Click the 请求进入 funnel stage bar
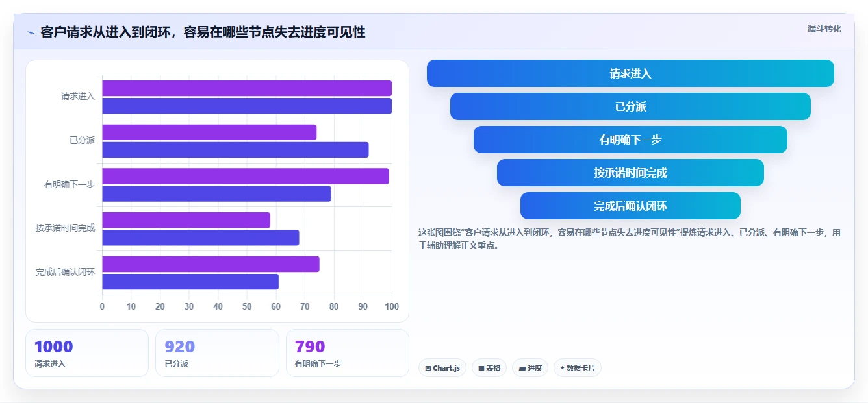This screenshot has width=868, height=403. click(x=630, y=73)
